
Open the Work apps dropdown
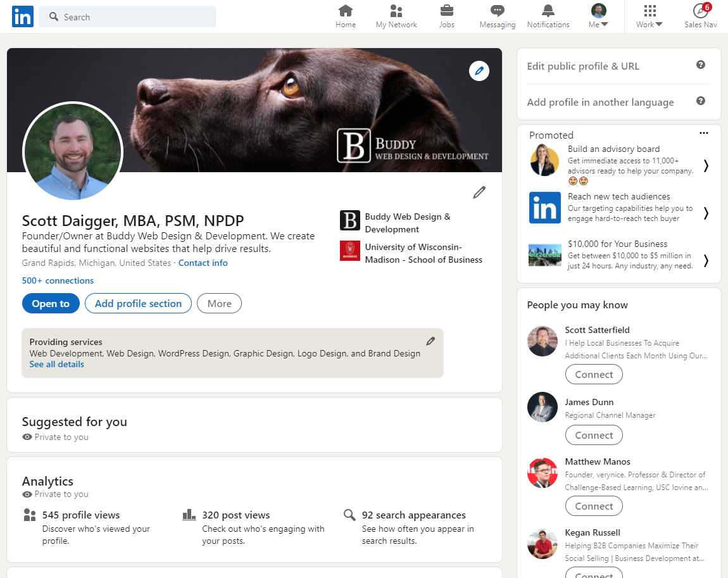pos(649,16)
